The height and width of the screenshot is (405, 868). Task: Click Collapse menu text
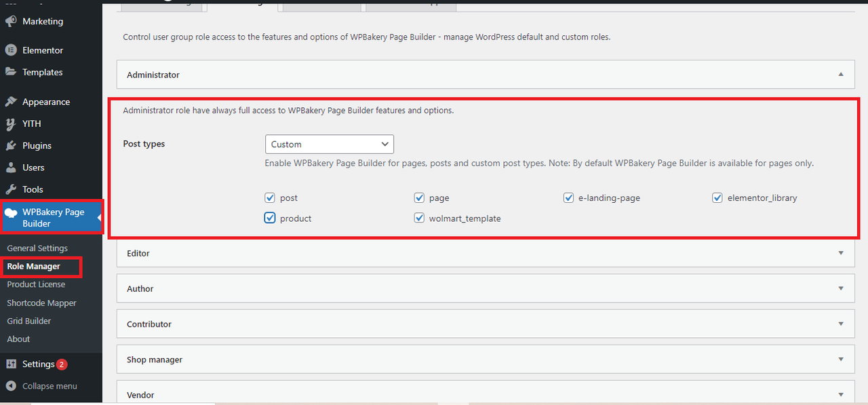50,386
